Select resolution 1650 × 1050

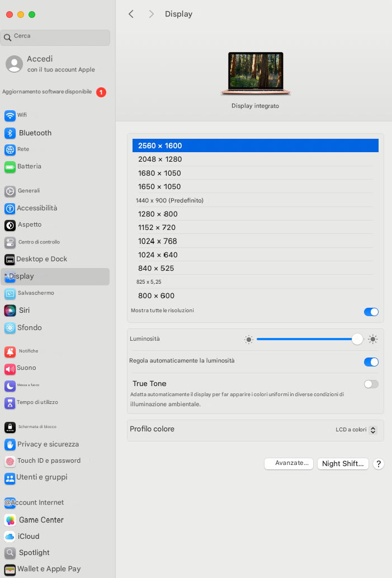(256, 186)
